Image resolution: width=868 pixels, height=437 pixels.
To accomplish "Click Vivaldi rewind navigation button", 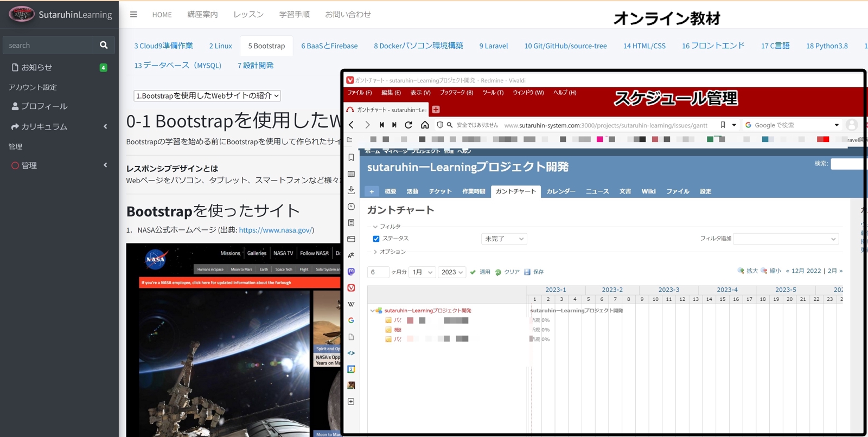I will pos(382,125).
